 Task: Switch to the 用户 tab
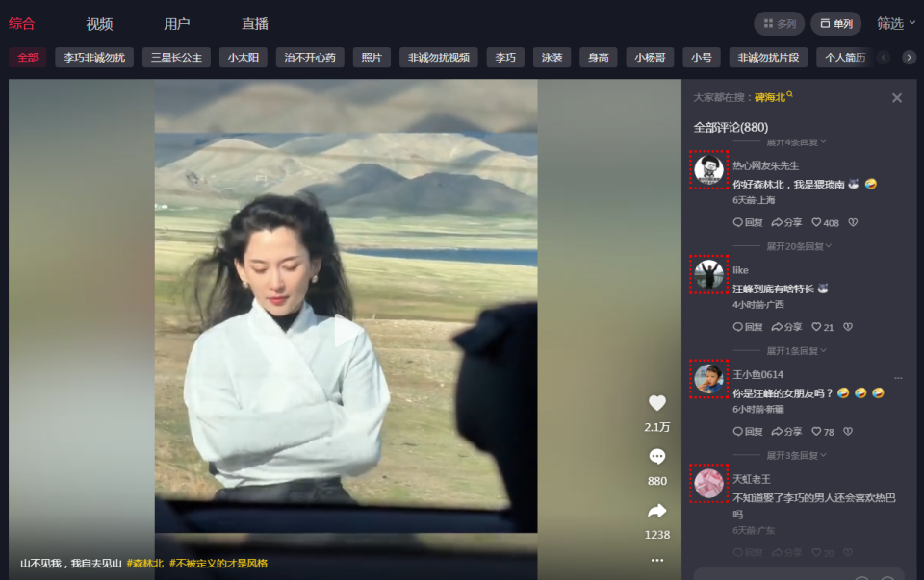(x=177, y=23)
